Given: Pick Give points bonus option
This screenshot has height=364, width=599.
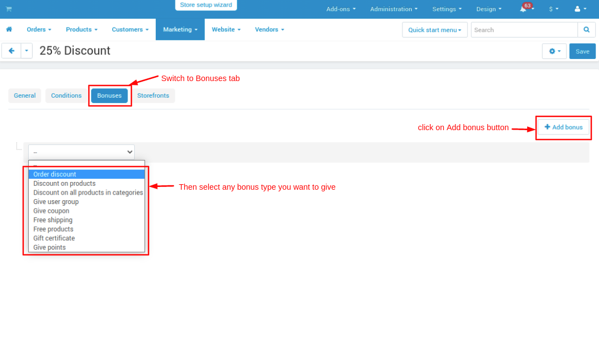Looking at the screenshot, I should (50, 248).
